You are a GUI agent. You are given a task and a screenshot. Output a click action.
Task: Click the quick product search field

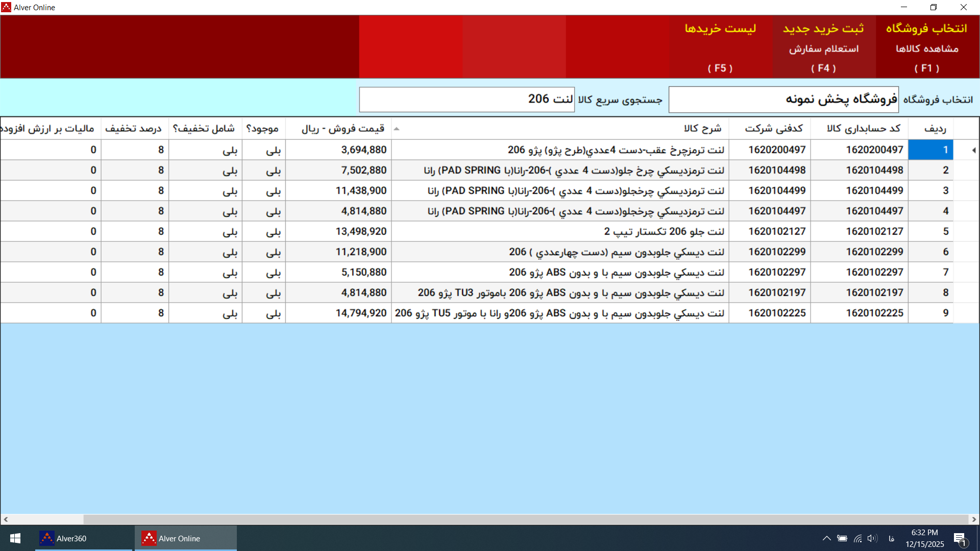pos(467,99)
